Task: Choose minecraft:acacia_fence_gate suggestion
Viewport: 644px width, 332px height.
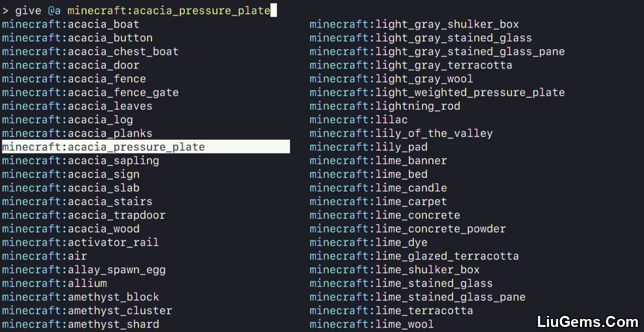Action: pos(90,93)
